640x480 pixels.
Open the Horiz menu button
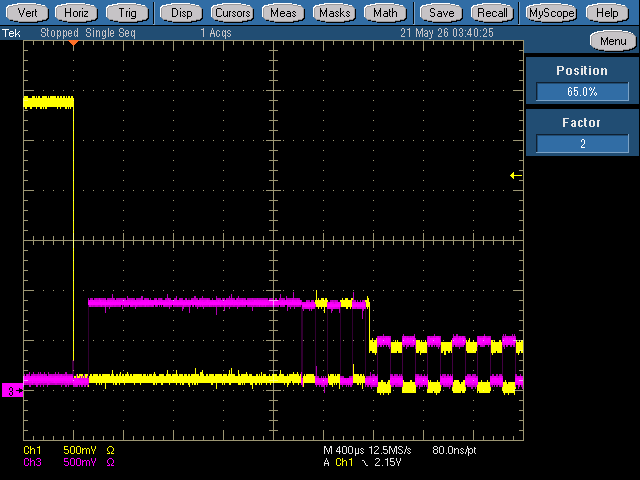tap(76, 13)
